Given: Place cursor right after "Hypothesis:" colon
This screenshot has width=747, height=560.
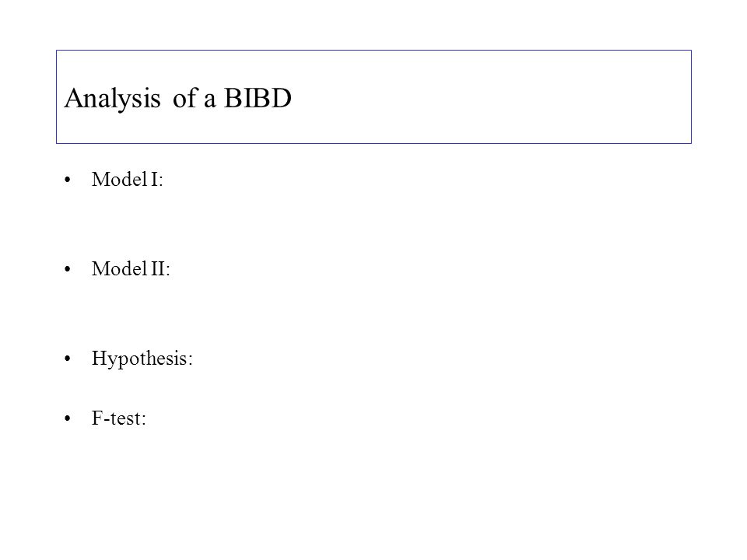Looking at the screenshot, I should tap(194, 359).
